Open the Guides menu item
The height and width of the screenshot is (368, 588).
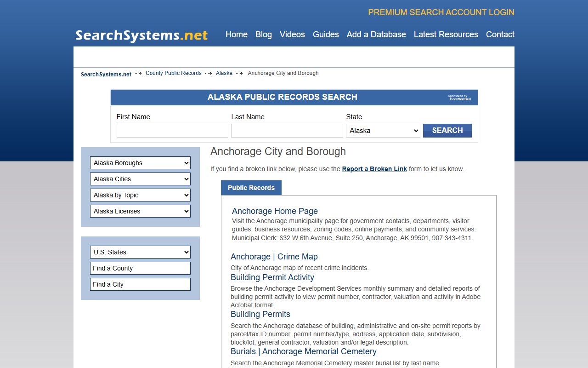[x=326, y=34]
